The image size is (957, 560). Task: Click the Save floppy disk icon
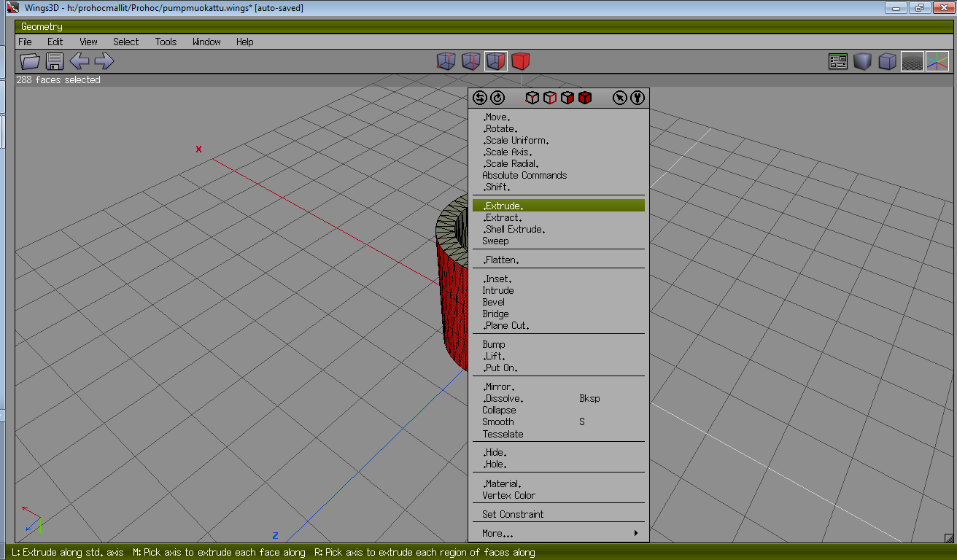point(55,61)
